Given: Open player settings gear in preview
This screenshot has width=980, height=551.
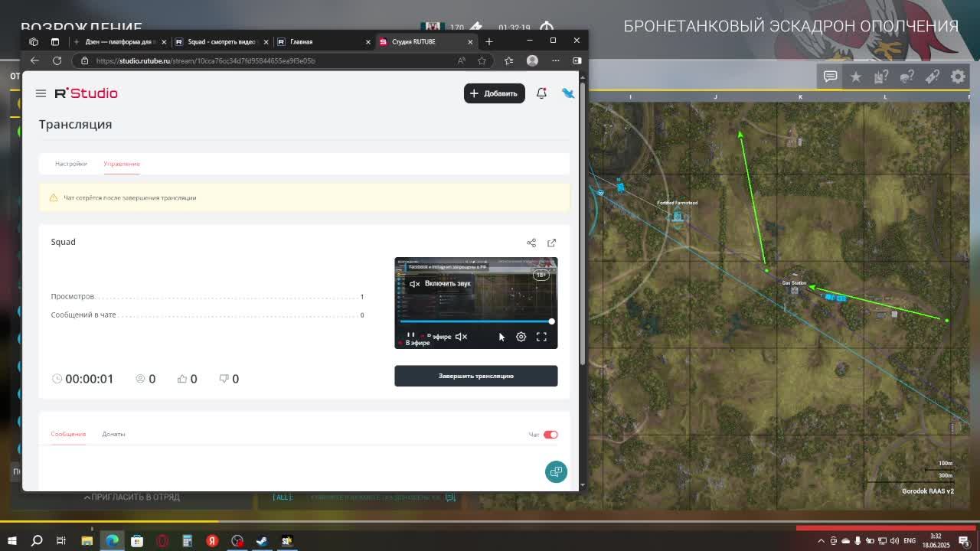Looking at the screenshot, I should click(521, 337).
